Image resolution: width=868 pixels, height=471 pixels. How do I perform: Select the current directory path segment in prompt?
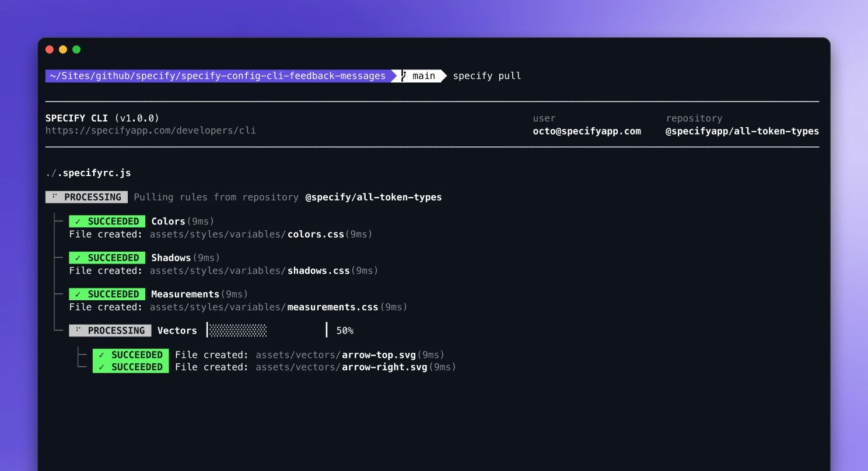point(218,76)
